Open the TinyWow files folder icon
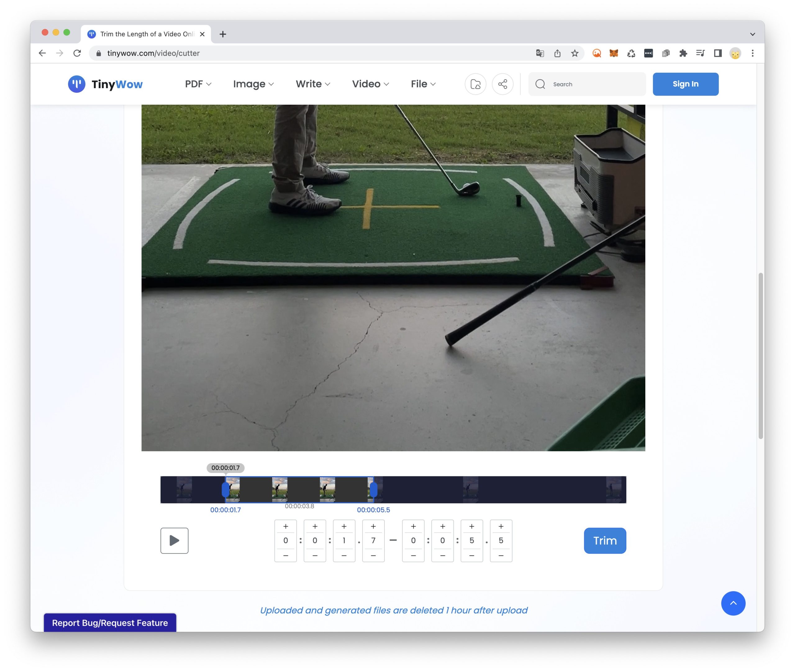 point(475,84)
